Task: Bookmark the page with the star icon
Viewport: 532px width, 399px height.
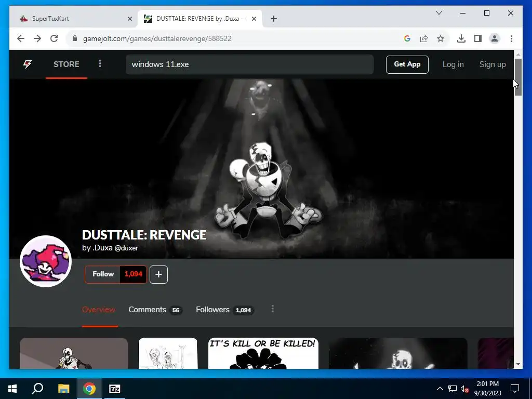Action: (441, 38)
